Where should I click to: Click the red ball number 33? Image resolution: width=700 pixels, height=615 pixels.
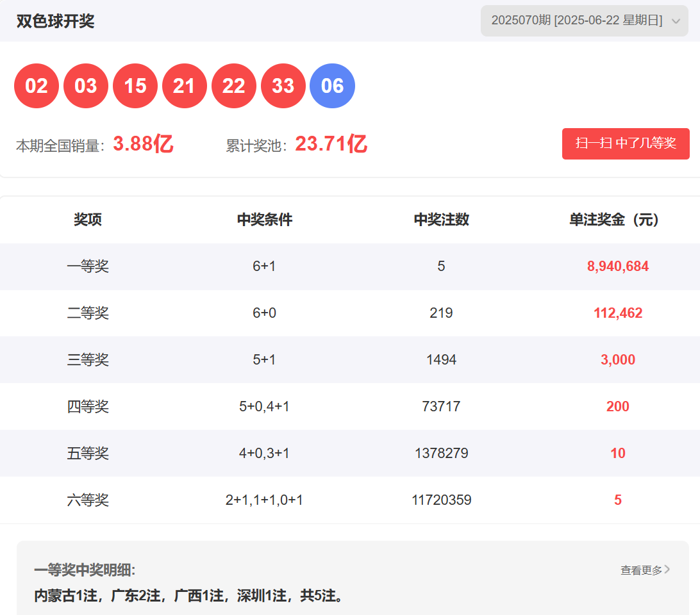click(283, 86)
